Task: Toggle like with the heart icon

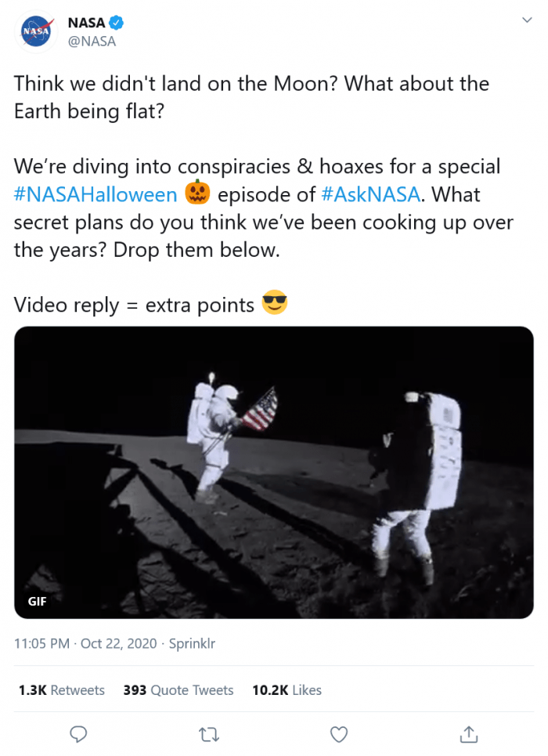Action: click(338, 735)
